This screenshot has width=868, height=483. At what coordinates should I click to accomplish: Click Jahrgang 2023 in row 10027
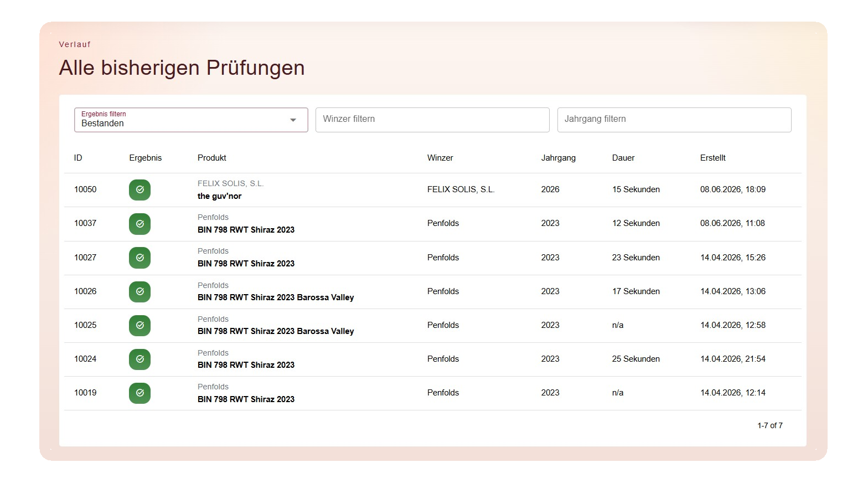click(550, 258)
